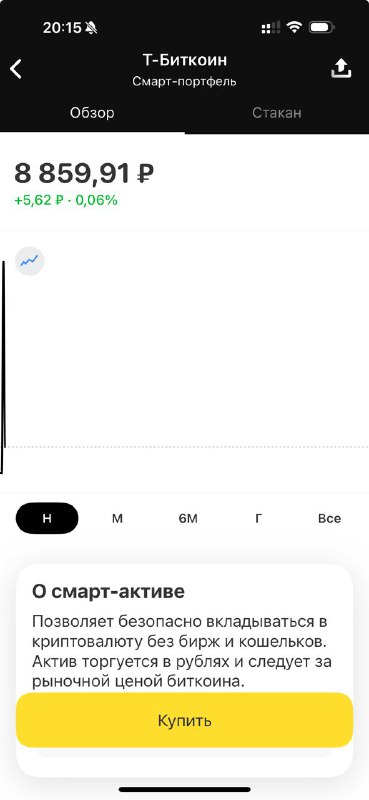Tap the Wi-Fi status icon
Viewport: 369px width, 800px height.
(294, 27)
